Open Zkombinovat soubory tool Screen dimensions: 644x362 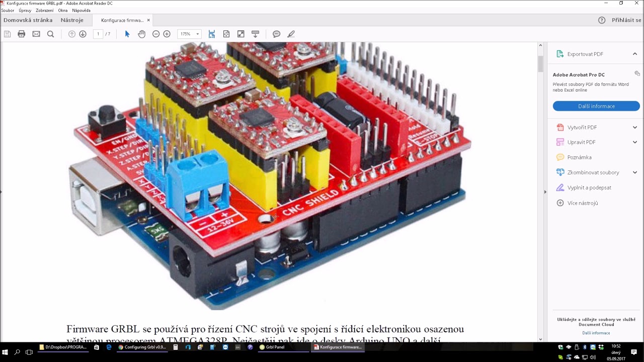click(593, 172)
